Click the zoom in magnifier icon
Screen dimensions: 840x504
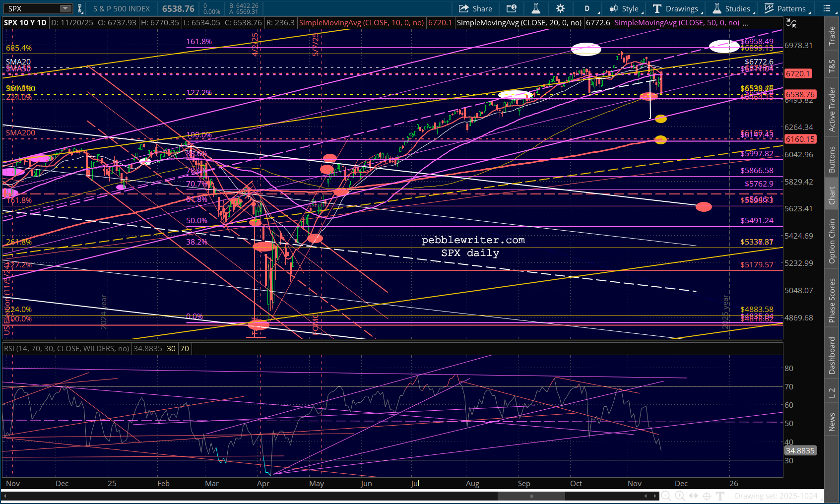point(680,496)
